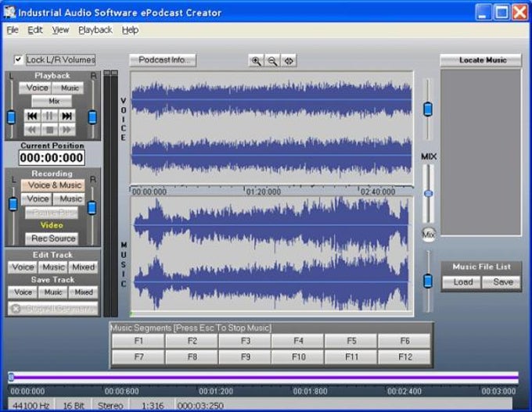
Task: Trigger music segment F9
Action: pyautogui.click(x=245, y=357)
